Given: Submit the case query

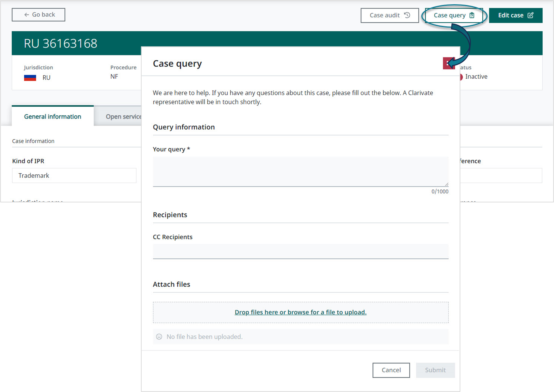Looking at the screenshot, I should [x=435, y=370].
